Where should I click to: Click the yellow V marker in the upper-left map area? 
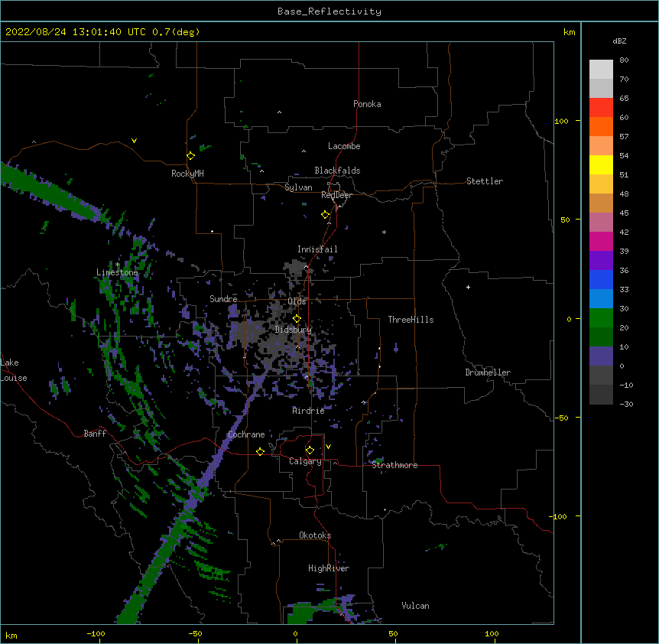tap(134, 141)
